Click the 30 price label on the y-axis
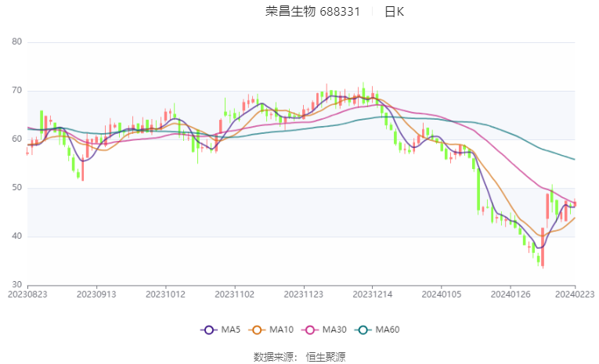The width and height of the screenshot is (599, 364). pos(16,285)
